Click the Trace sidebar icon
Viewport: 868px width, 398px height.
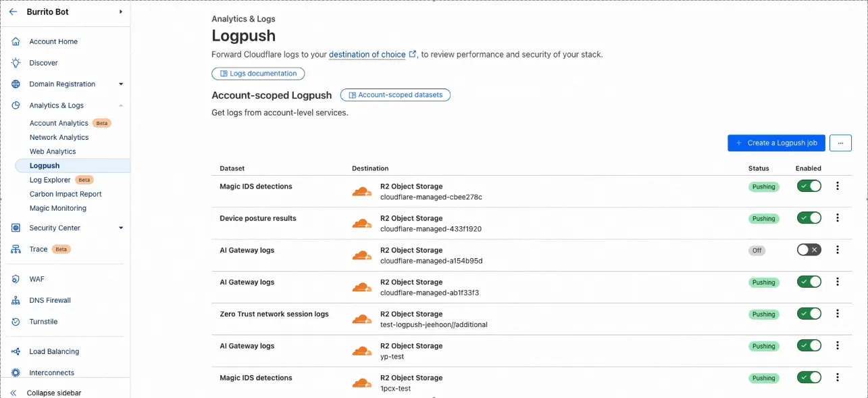(15, 249)
